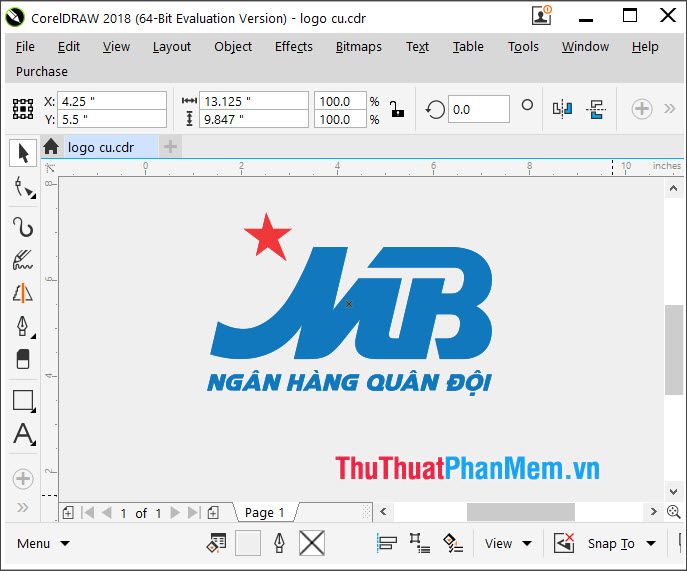Screen dimensions: 687x571
Task: Click the Object Properties status icon
Action: click(x=216, y=543)
